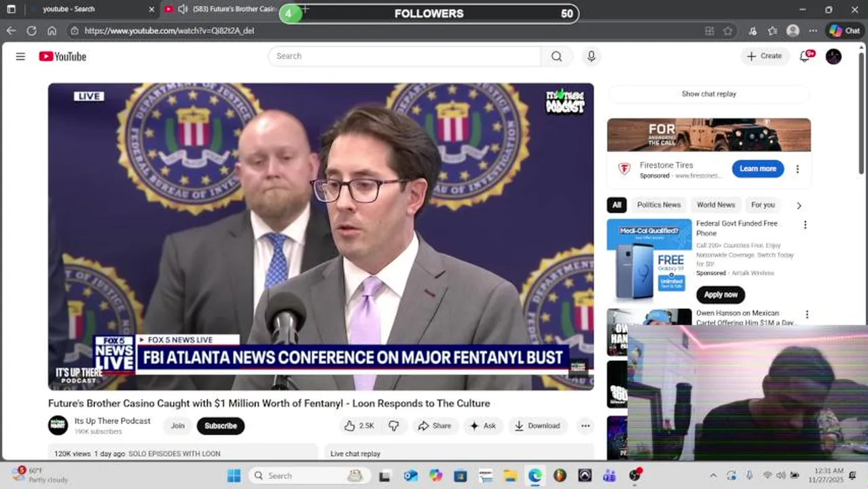Viewport: 868px width, 489px height.
Task: Download the video
Action: coord(537,426)
